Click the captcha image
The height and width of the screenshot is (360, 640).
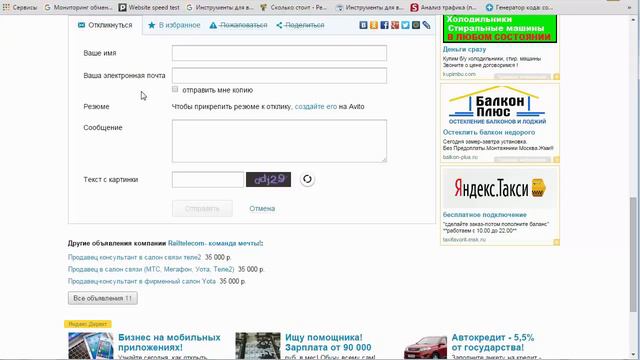268,180
